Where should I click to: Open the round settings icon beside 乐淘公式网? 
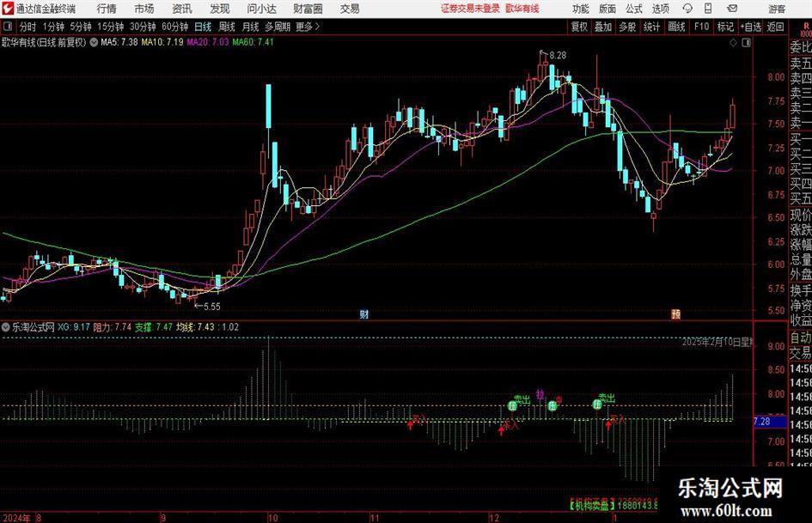click(6, 327)
